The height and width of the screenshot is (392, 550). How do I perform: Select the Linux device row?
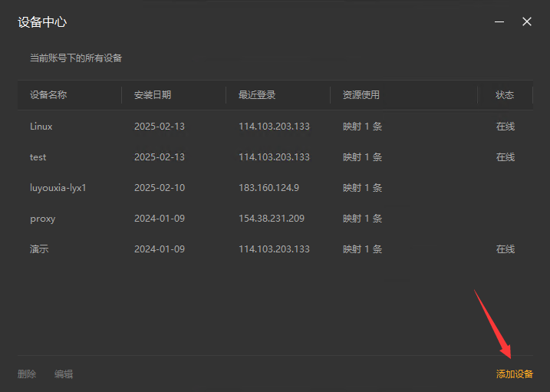click(x=275, y=127)
